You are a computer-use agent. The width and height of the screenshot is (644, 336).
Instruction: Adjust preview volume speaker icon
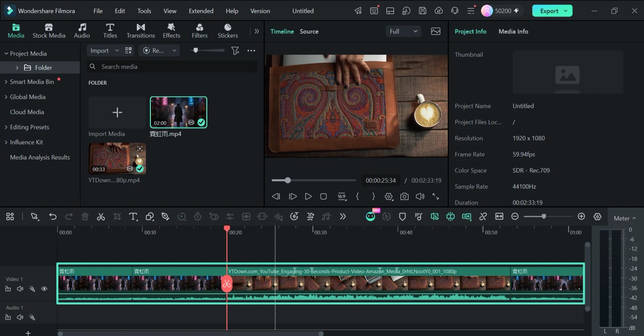420,197
